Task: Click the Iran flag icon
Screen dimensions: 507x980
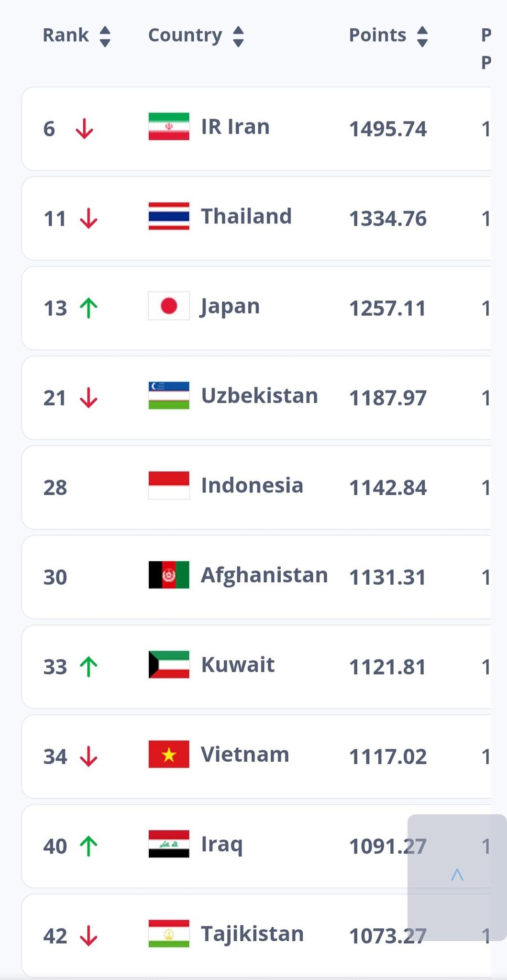Action: (x=169, y=126)
